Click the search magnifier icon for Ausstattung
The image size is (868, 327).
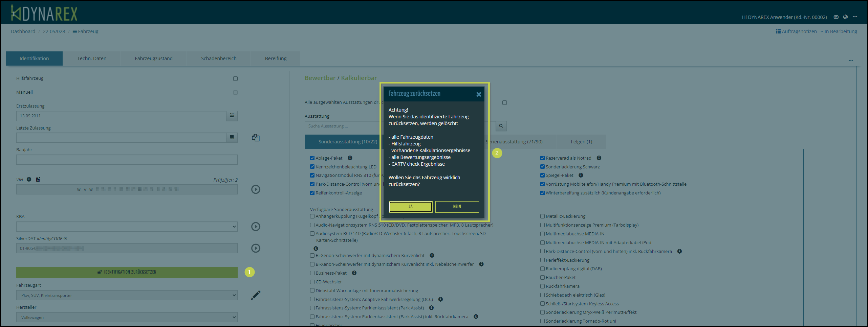(x=501, y=126)
